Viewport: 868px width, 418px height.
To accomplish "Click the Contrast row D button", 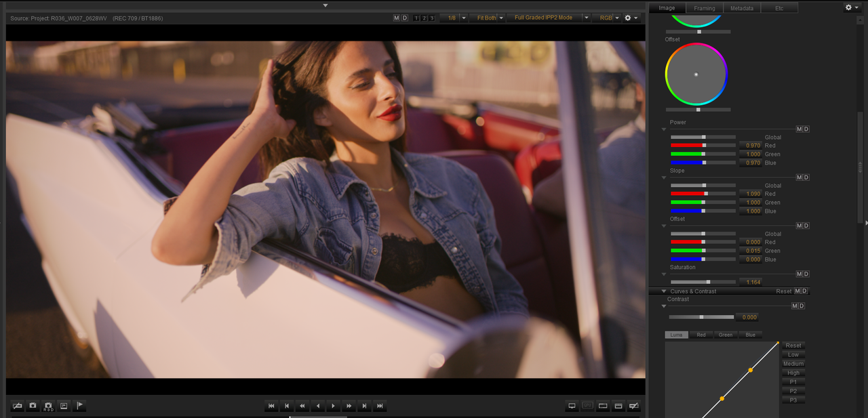I will (x=802, y=306).
